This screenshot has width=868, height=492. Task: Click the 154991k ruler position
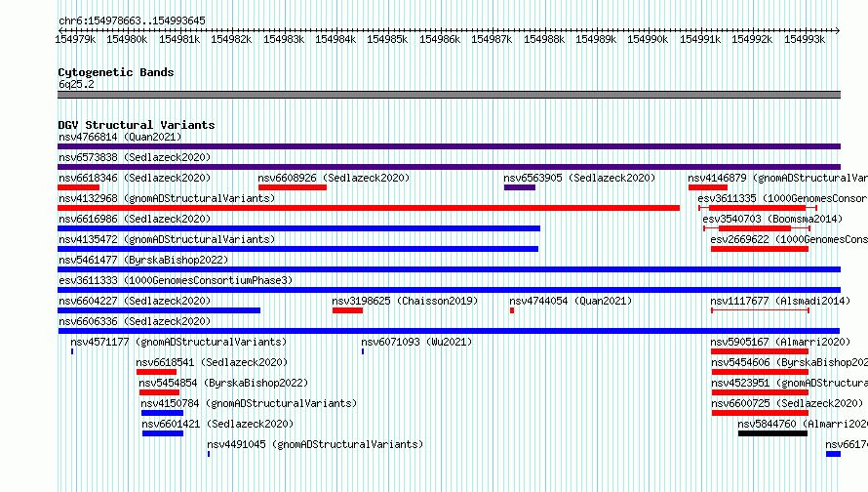[700, 39]
